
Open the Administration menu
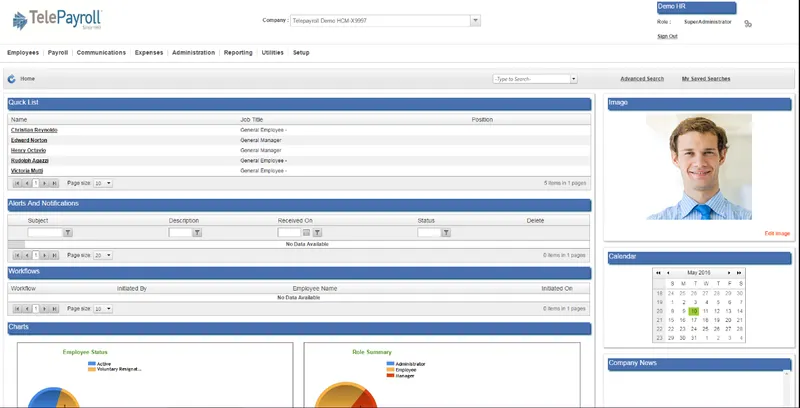click(x=193, y=53)
